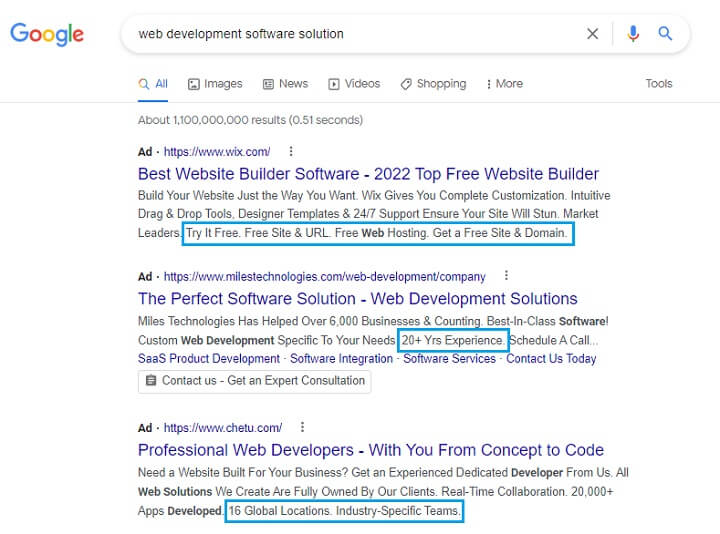Switch to the Shopping tab

pyautogui.click(x=433, y=84)
